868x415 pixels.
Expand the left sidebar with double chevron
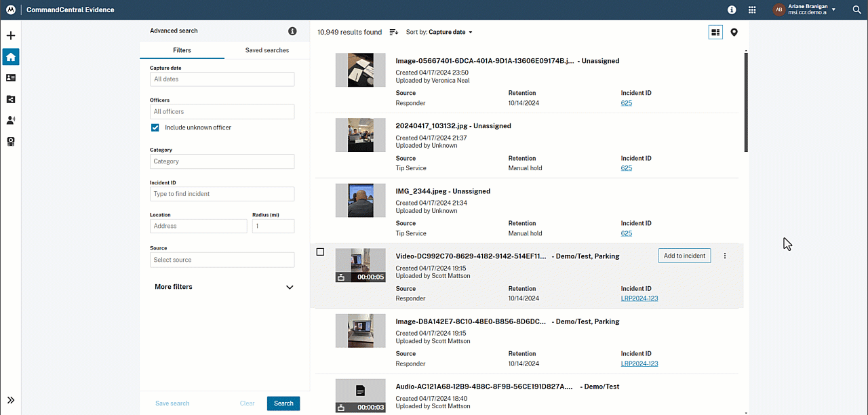coord(10,400)
